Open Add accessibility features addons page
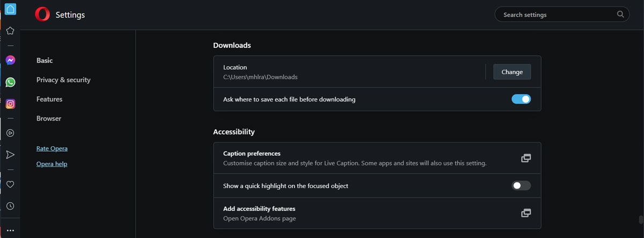The width and height of the screenshot is (644, 238). [x=526, y=213]
